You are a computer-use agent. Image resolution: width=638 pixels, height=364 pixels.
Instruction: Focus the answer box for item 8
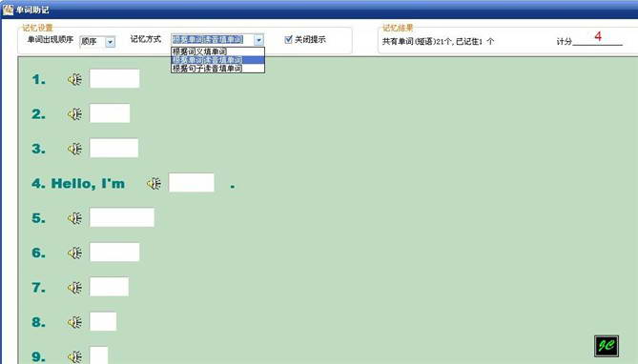[x=103, y=322]
